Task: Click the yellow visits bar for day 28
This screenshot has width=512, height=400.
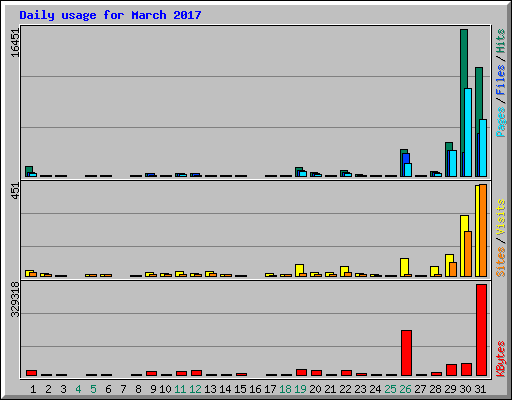Action: coord(434,270)
